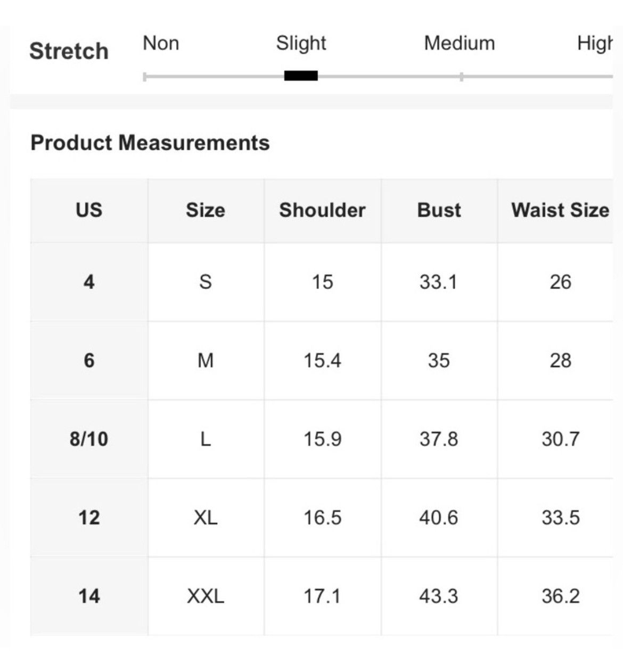This screenshot has width=623, height=672.
Task: Select the Medium stretch label
Action: tap(460, 43)
